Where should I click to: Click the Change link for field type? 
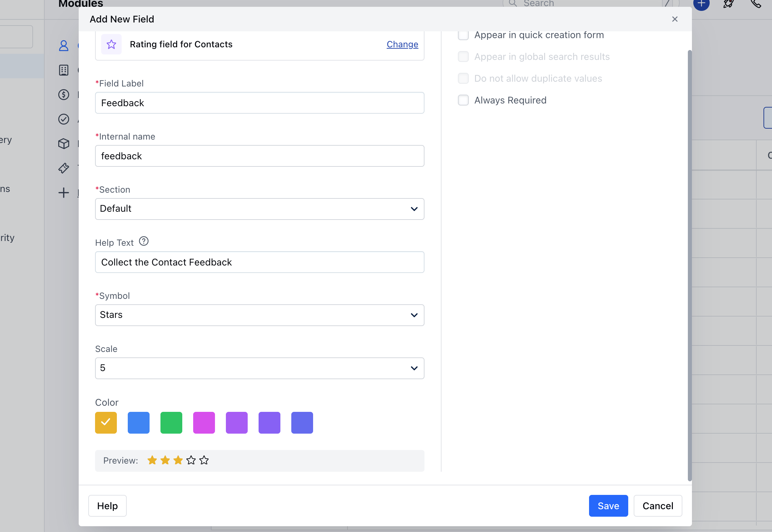[x=402, y=44]
